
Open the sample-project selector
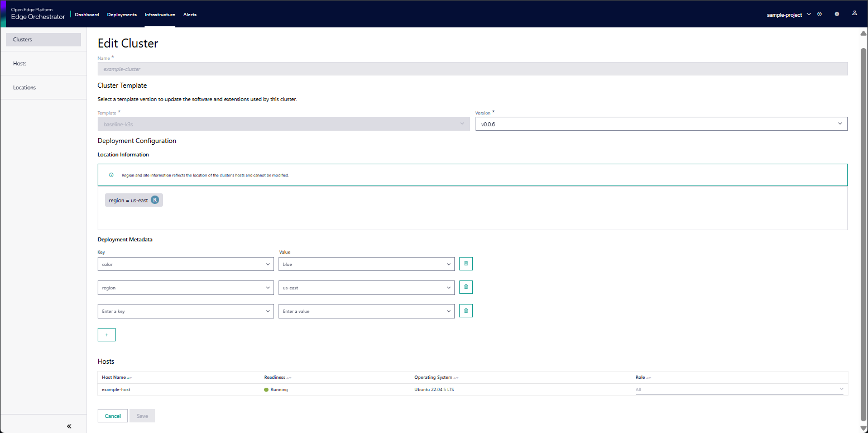pos(788,15)
